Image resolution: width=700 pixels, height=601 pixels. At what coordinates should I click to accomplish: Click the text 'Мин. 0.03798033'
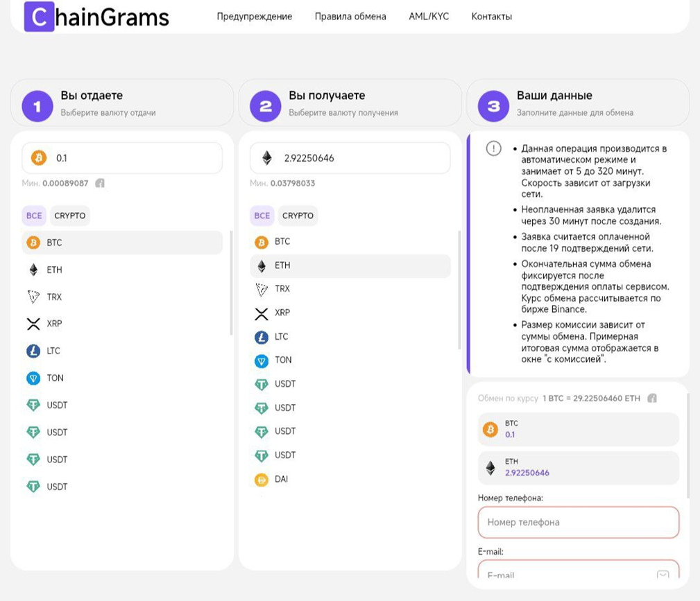tap(282, 184)
